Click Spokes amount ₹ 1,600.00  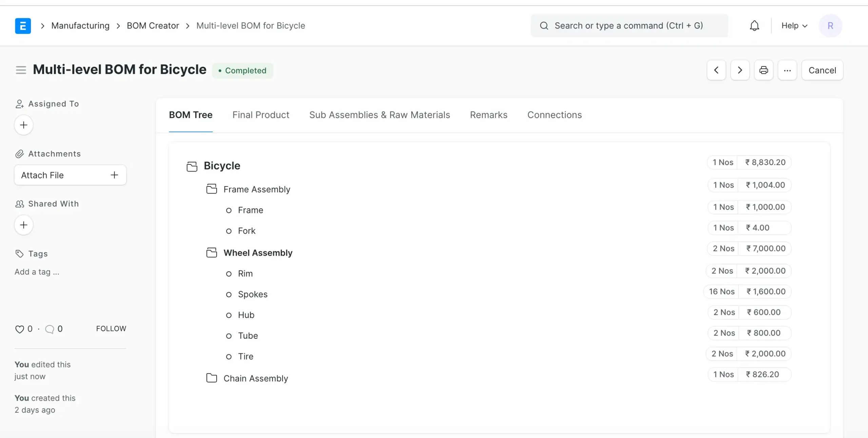tap(766, 292)
